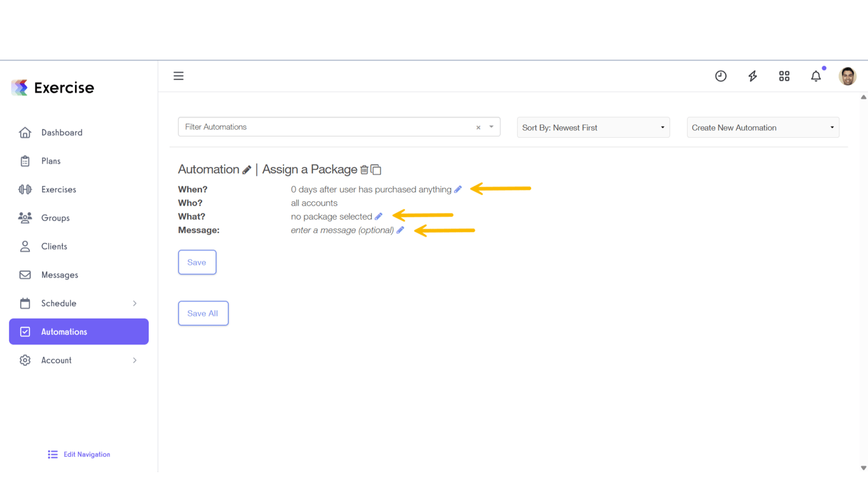Click the hamburger menu icon

(179, 76)
